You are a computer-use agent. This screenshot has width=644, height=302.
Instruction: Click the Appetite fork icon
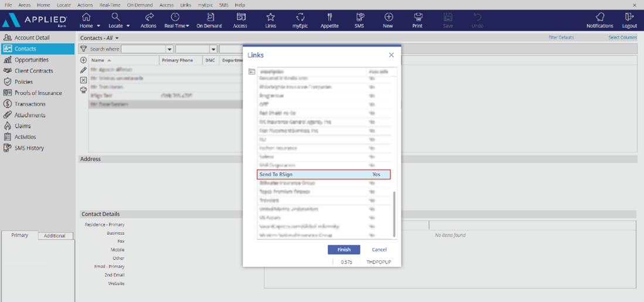coord(329,17)
